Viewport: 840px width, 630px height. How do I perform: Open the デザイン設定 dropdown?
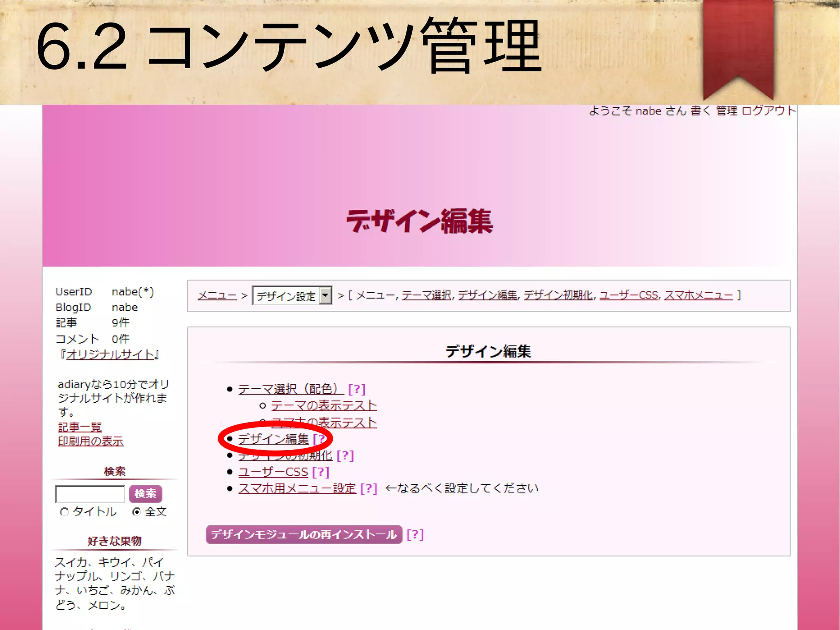click(292, 296)
